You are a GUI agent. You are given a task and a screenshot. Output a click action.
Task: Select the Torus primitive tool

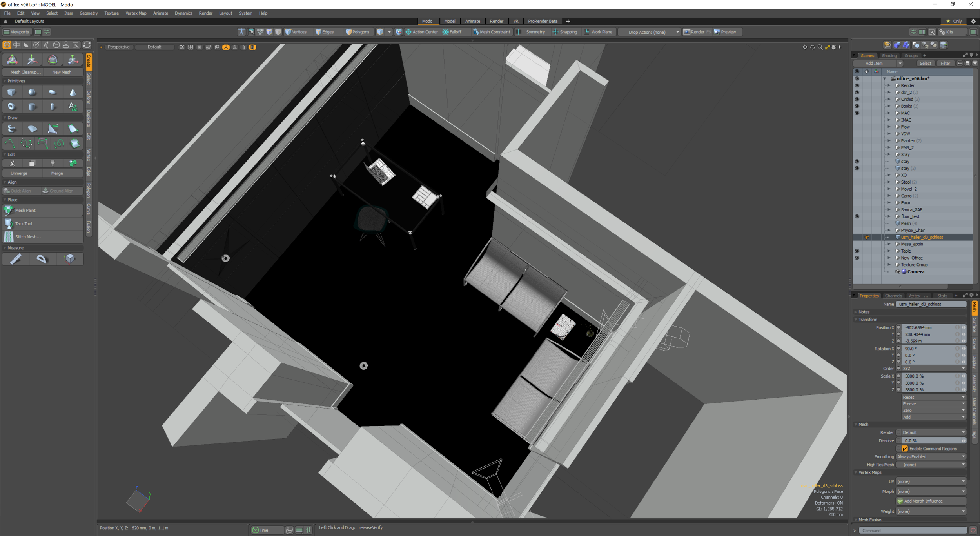pos(11,107)
